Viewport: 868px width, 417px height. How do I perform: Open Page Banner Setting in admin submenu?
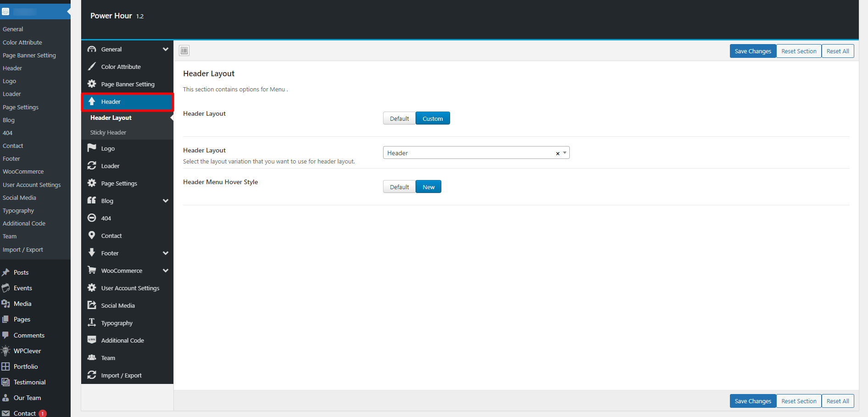(x=29, y=55)
